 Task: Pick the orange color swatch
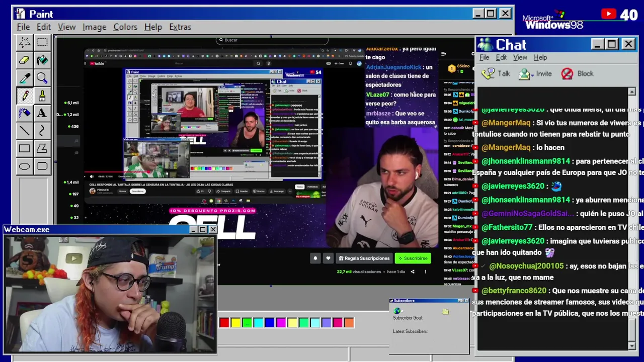(349, 322)
